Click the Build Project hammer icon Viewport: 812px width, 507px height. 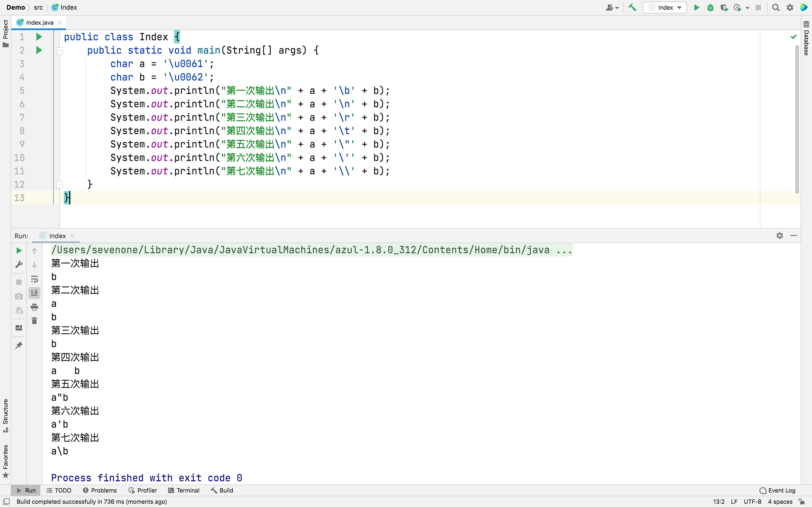(632, 8)
